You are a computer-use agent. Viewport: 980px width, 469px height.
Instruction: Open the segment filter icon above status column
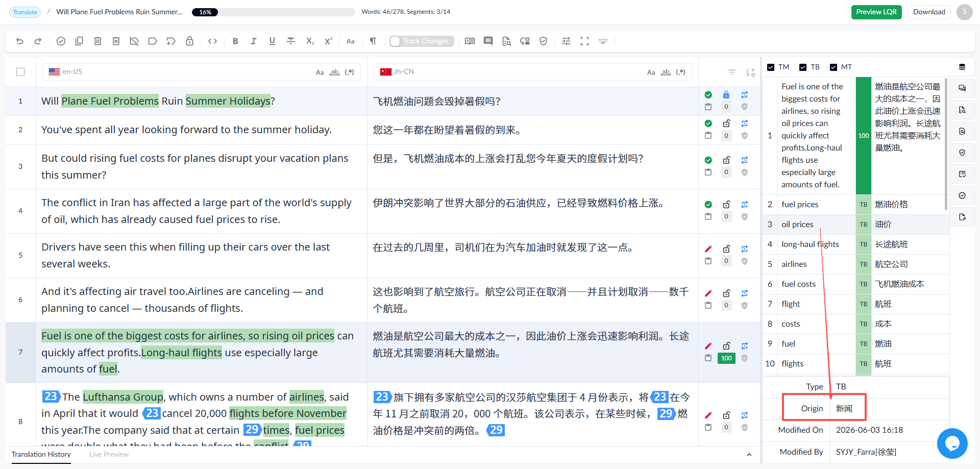pos(732,72)
